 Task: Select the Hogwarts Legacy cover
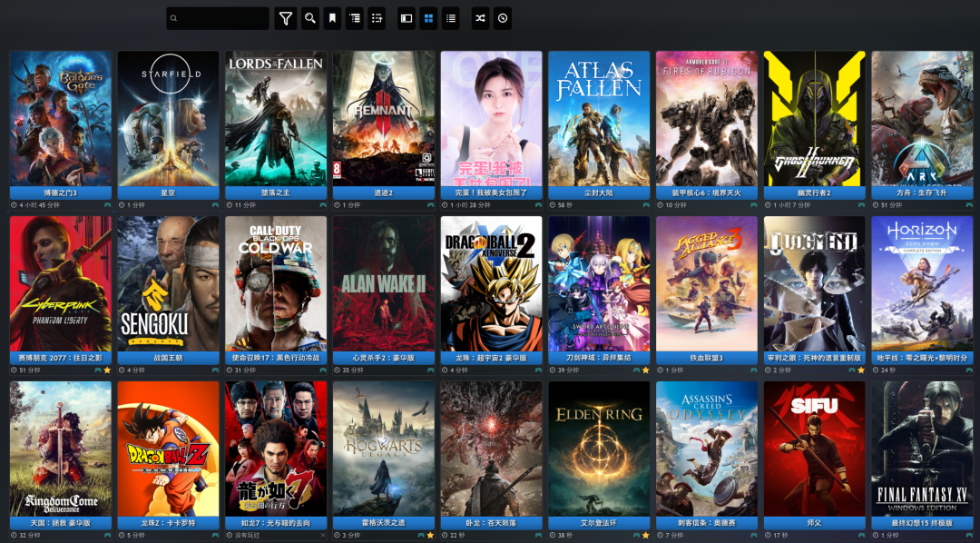tap(384, 449)
